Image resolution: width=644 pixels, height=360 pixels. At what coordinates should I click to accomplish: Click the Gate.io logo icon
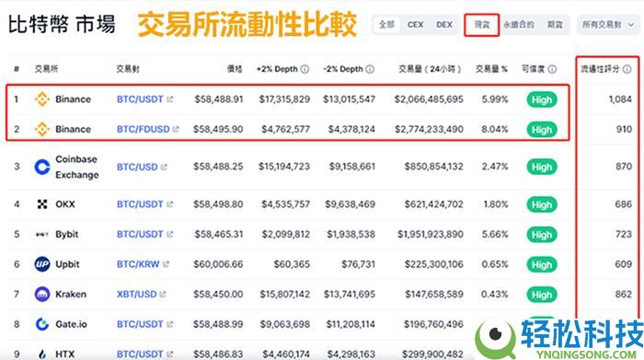point(42,324)
